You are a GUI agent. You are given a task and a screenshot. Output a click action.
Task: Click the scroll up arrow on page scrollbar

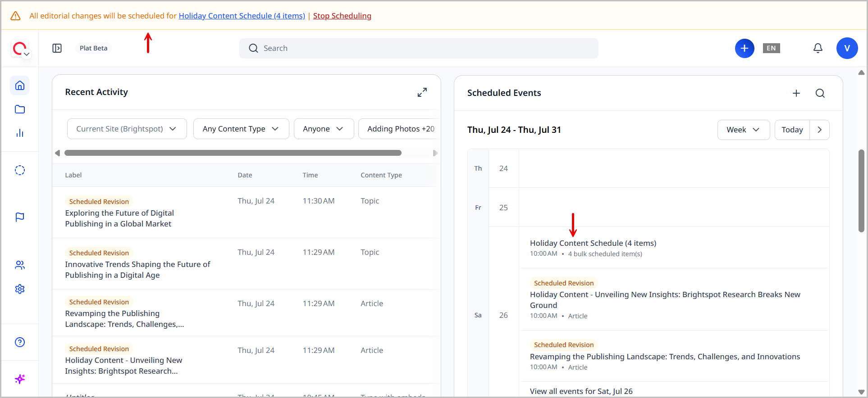pyautogui.click(x=861, y=72)
